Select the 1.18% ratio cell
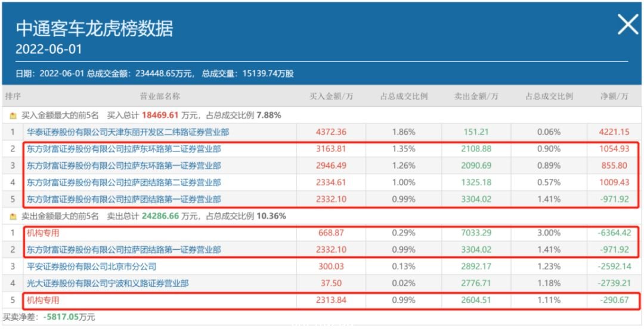The image size is (644, 329). click(x=549, y=284)
